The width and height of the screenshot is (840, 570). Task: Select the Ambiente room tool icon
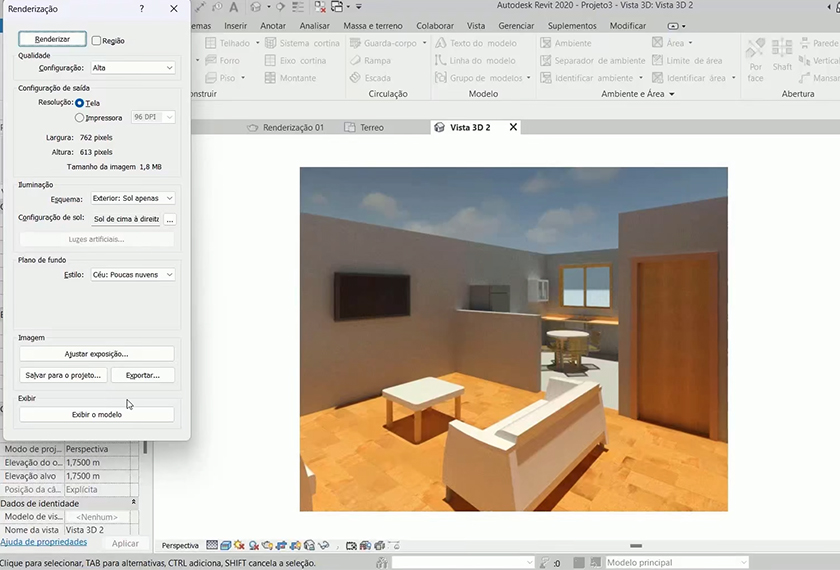[x=546, y=44]
